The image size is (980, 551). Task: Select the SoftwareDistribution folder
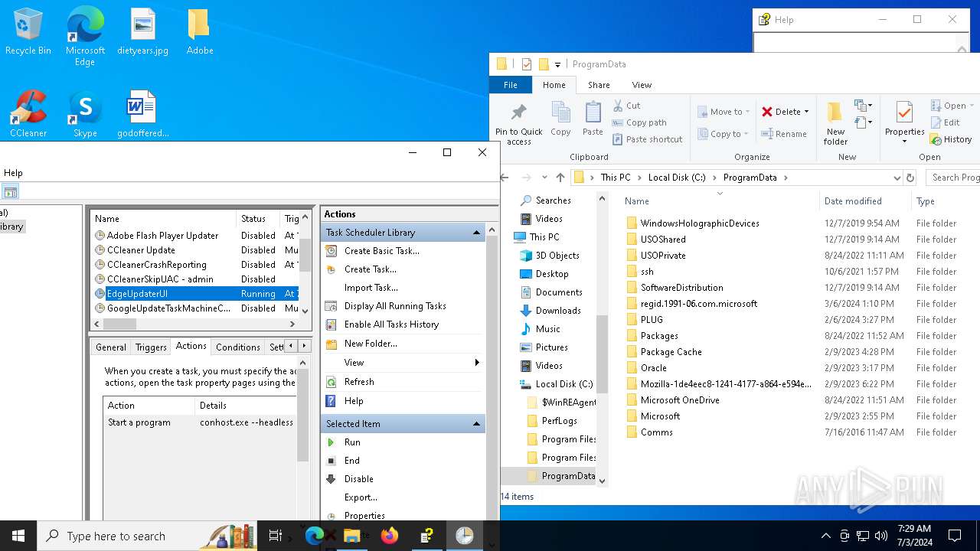coord(681,288)
